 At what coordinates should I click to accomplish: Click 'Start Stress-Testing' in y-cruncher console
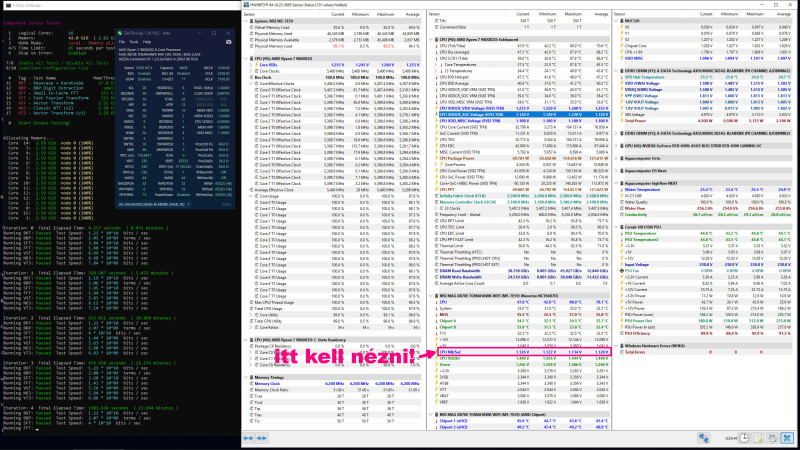click(x=43, y=123)
